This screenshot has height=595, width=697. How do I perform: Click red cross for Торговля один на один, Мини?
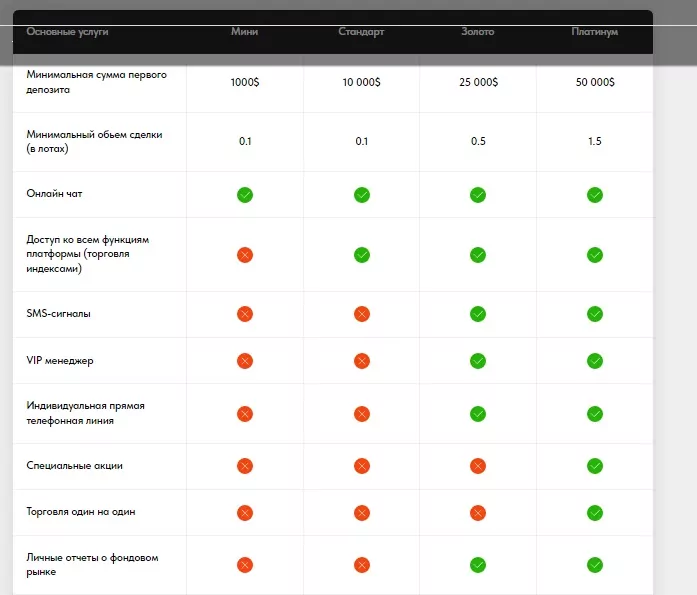245,513
